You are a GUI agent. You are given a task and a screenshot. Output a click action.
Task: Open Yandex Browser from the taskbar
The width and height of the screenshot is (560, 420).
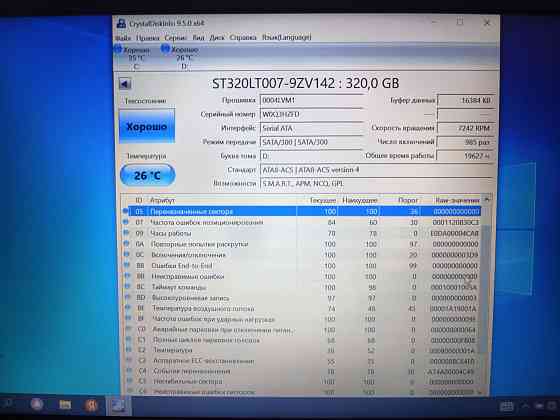(x=91, y=405)
